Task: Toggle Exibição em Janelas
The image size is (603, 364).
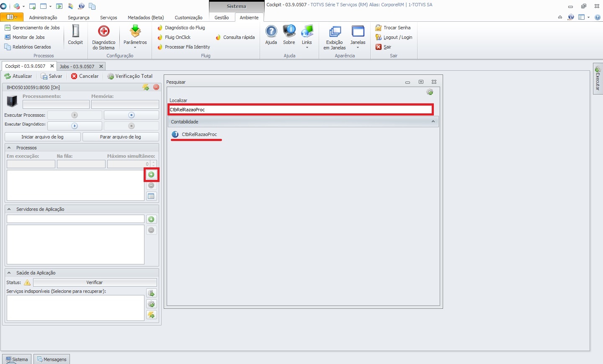Action: 335,37
